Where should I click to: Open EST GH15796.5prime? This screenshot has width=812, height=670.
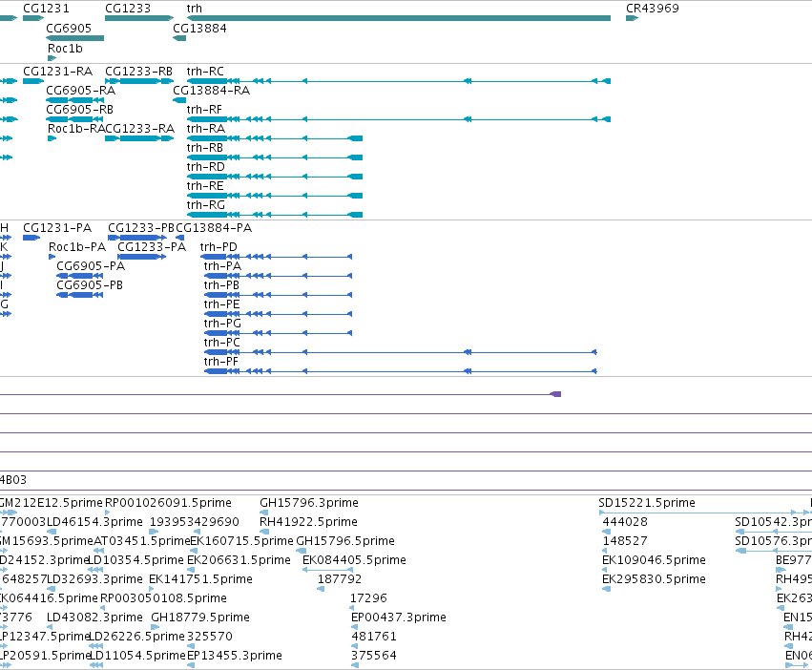click(x=345, y=541)
